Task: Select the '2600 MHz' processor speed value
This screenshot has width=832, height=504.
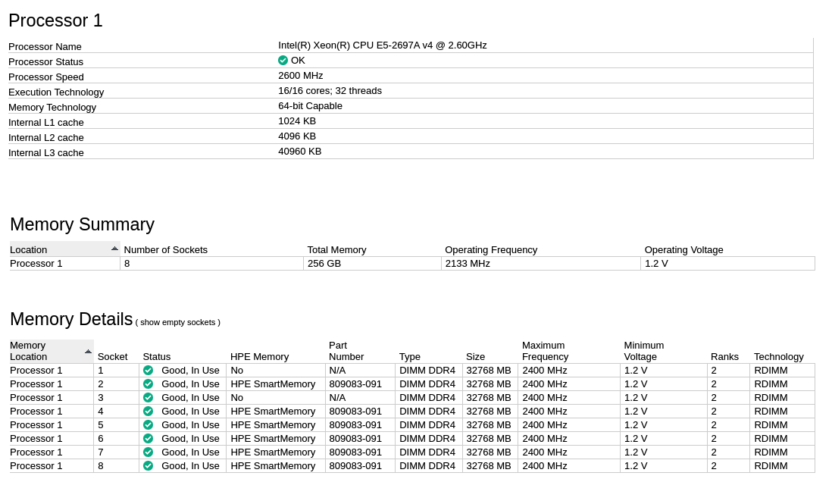Action: [x=301, y=76]
